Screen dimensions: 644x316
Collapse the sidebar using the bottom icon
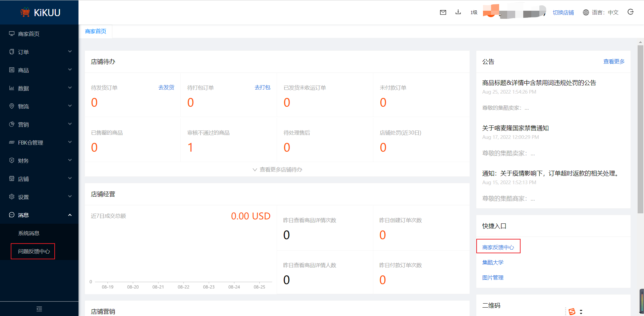click(39, 309)
